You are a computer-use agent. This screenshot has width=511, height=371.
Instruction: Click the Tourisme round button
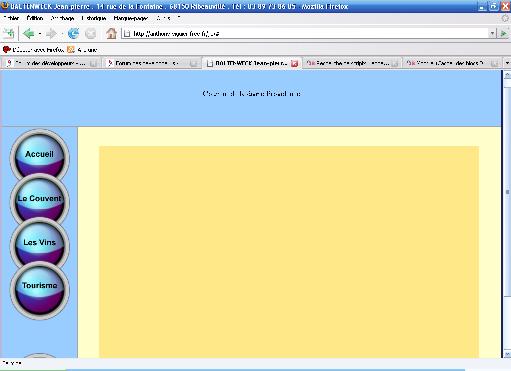pos(39,290)
